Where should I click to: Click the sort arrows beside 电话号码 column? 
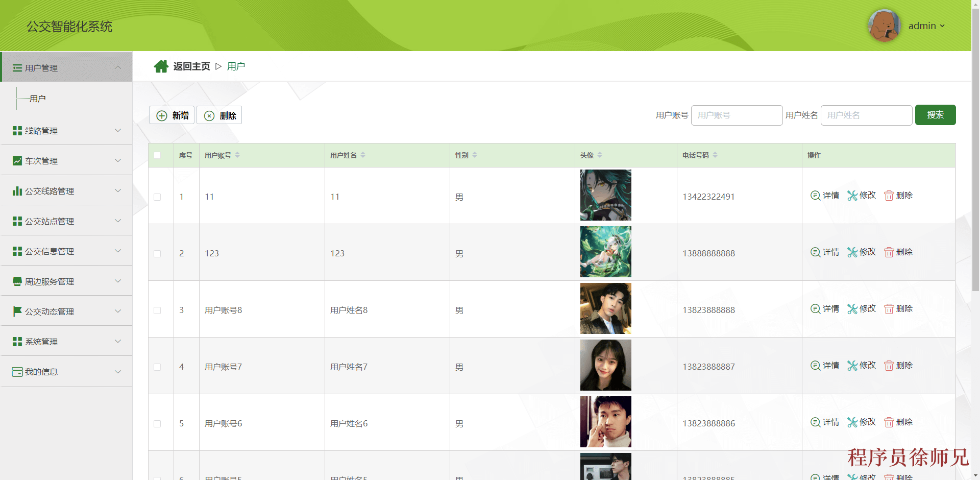(x=715, y=155)
